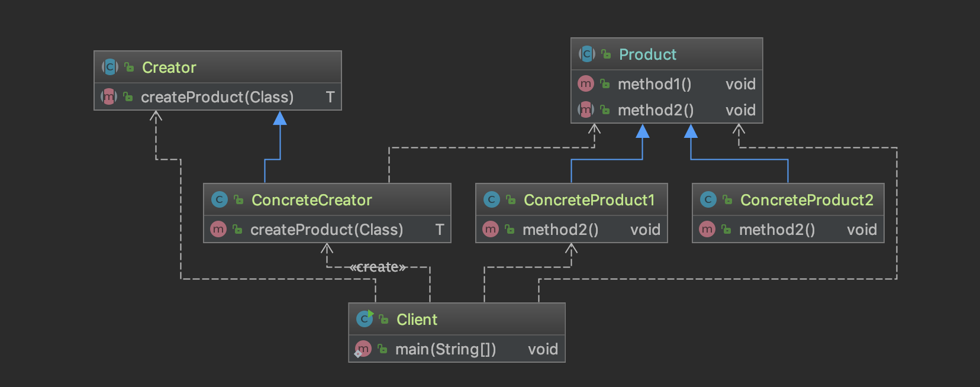Click the public access icon beside ConcreteProduct2
The image size is (980, 387).
[727, 200]
